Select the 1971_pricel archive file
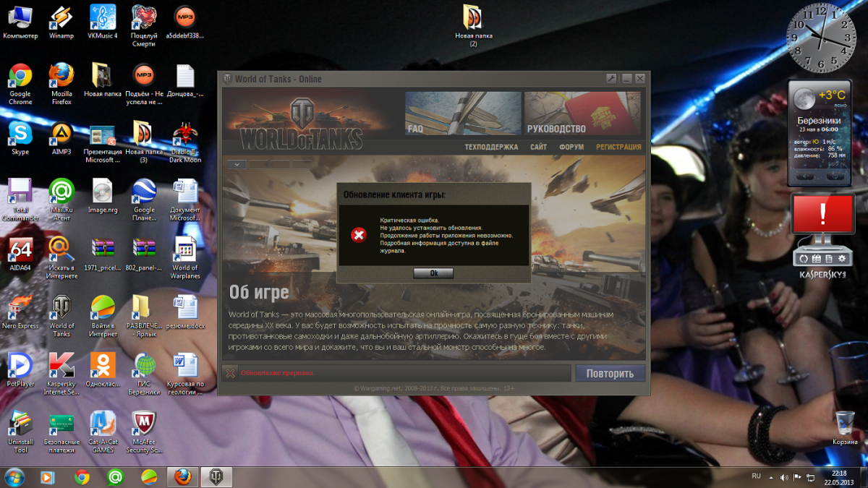The width and height of the screenshot is (868, 488). [103, 254]
